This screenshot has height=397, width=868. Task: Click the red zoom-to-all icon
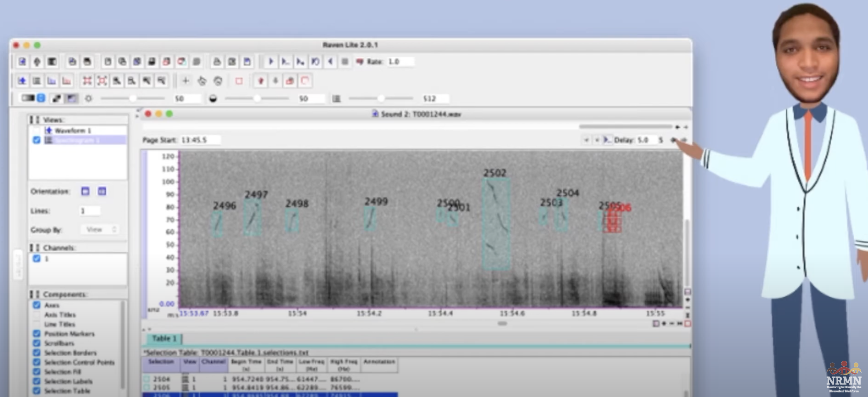tap(87, 81)
